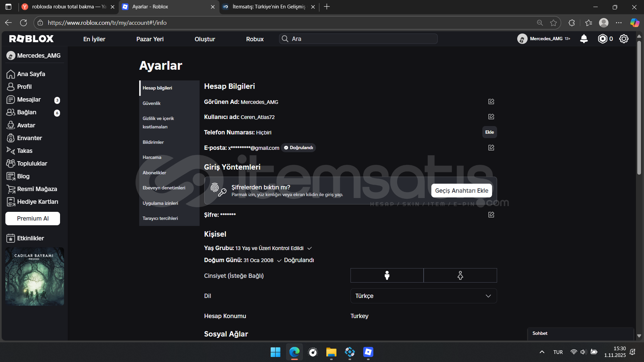Open the Avatar sidebar item

26,125
